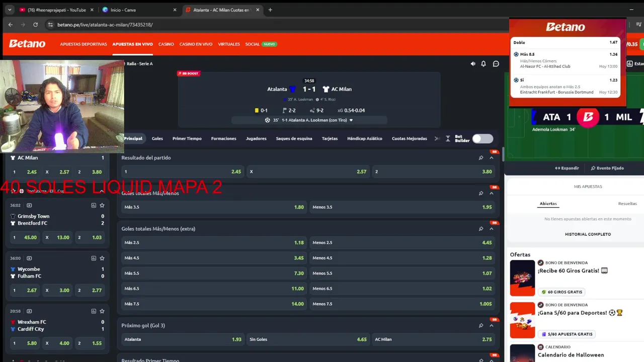Image resolution: width=644 pixels, height=362 pixels.
Task: Pin the Goles totales Más/Menos market
Action: [x=481, y=193]
